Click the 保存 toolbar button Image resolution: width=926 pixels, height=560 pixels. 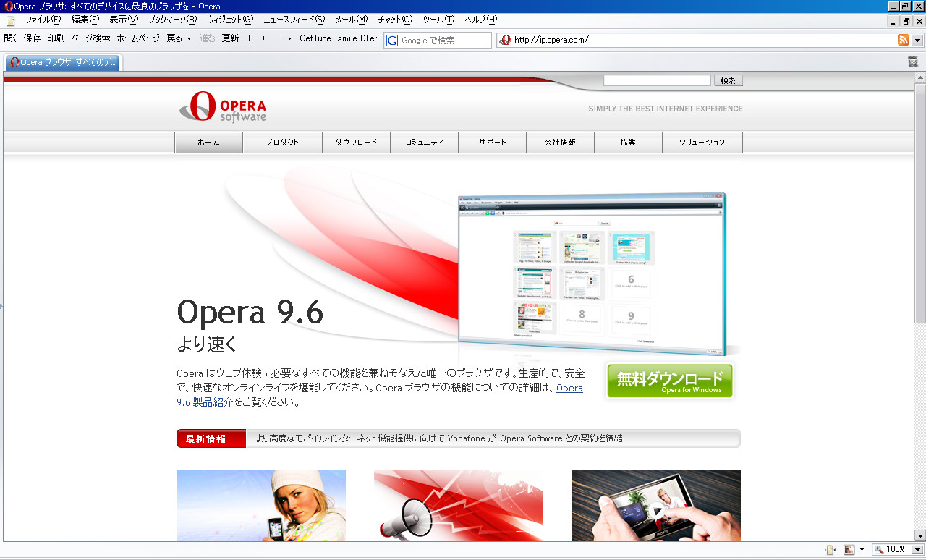[x=33, y=39]
